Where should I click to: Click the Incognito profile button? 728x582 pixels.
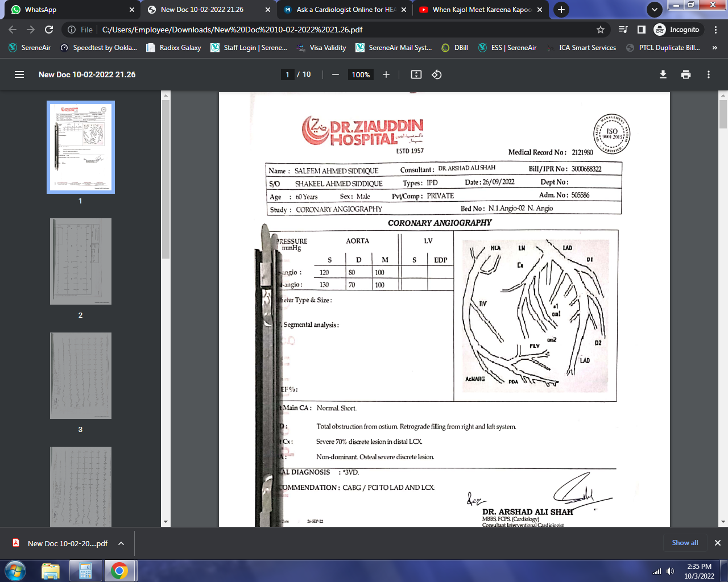[678, 30]
